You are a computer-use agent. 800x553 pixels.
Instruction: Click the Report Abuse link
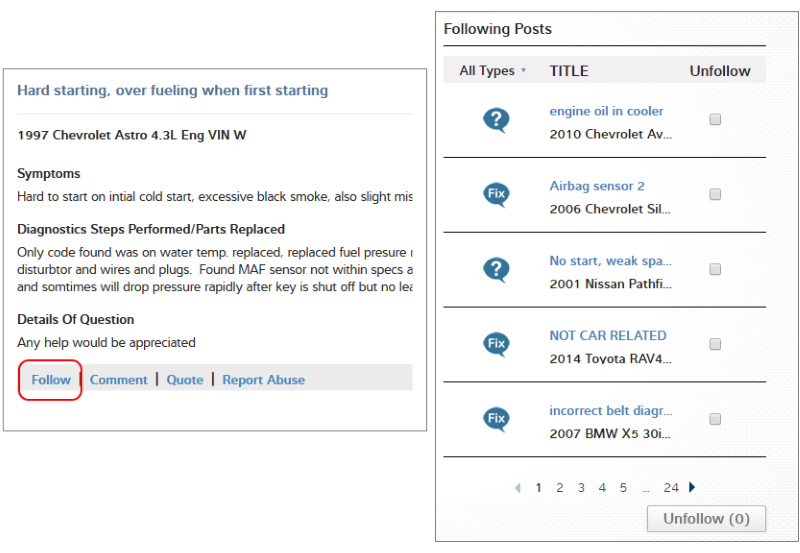pyautogui.click(x=263, y=380)
